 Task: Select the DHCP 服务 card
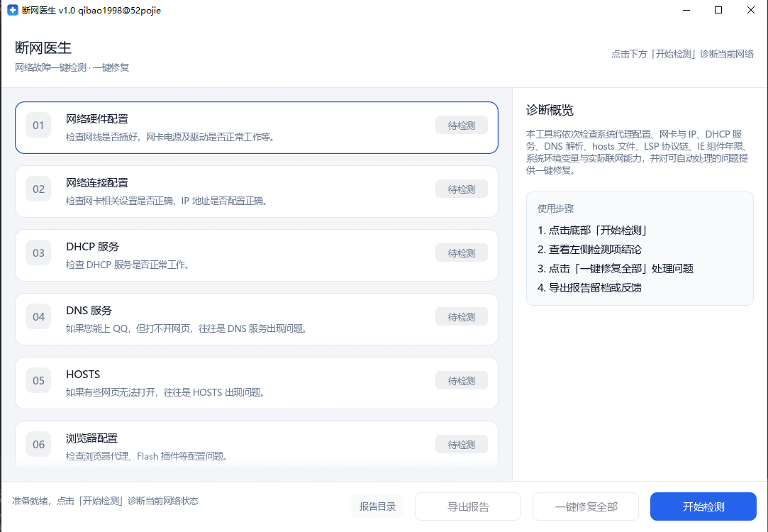coord(257,255)
